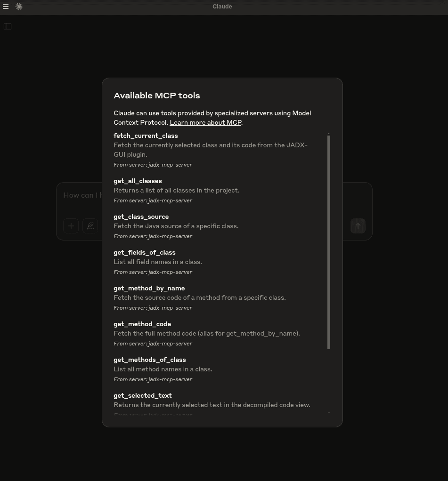Click the plus attachment button in chat box
This screenshot has width=448, height=481.
(71, 226)
